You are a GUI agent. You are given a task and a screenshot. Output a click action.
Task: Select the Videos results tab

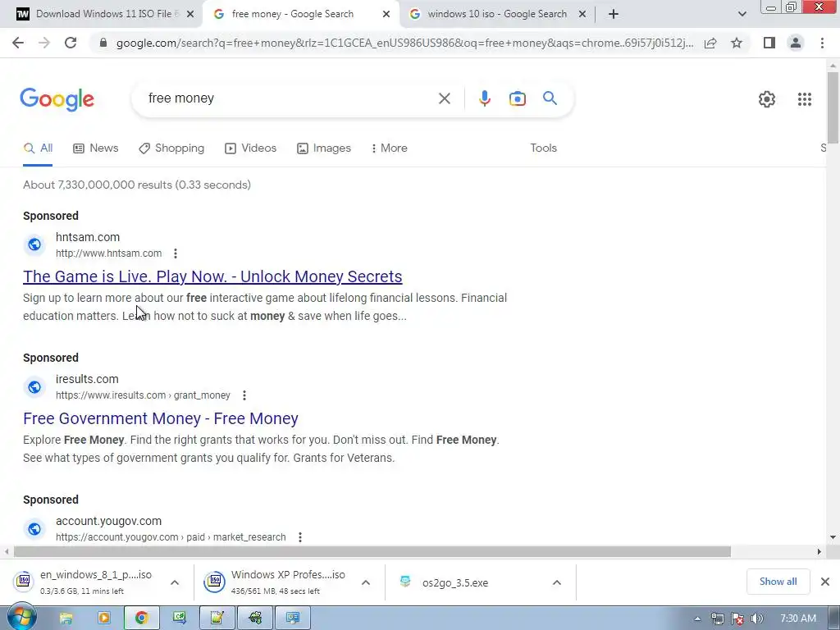point(251,148)
